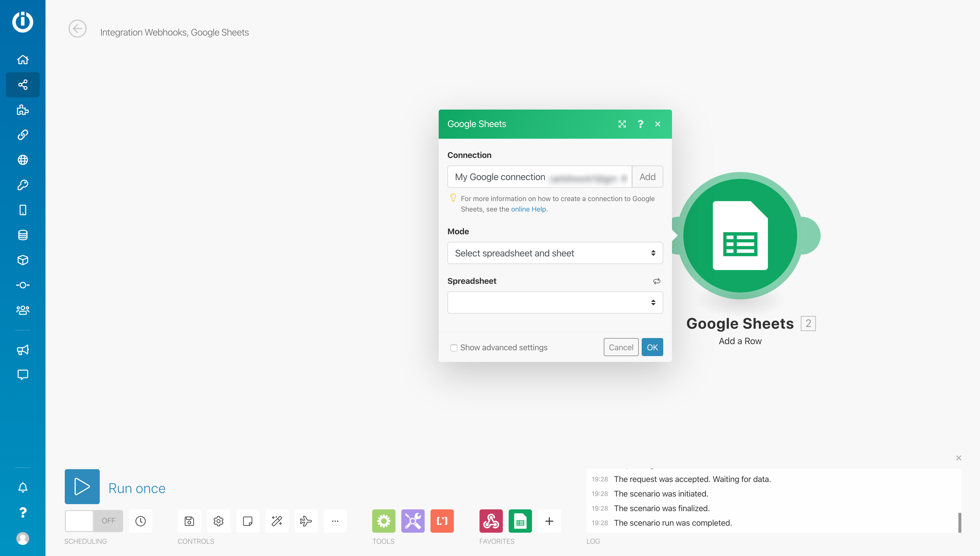Click the Run once play button
This screenshot has height=556, width=980.
tap(82, 487)
